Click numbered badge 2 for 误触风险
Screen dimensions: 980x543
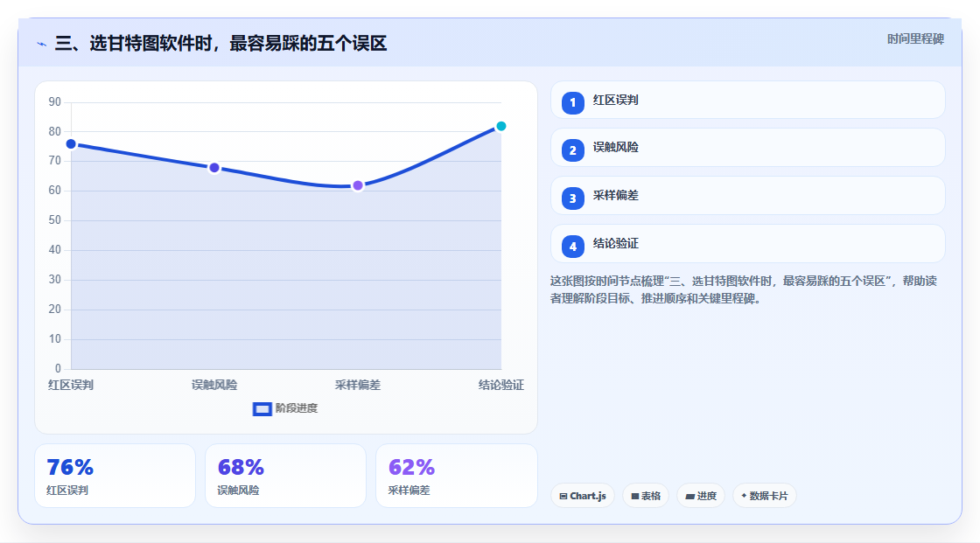(x=572, y=150)
